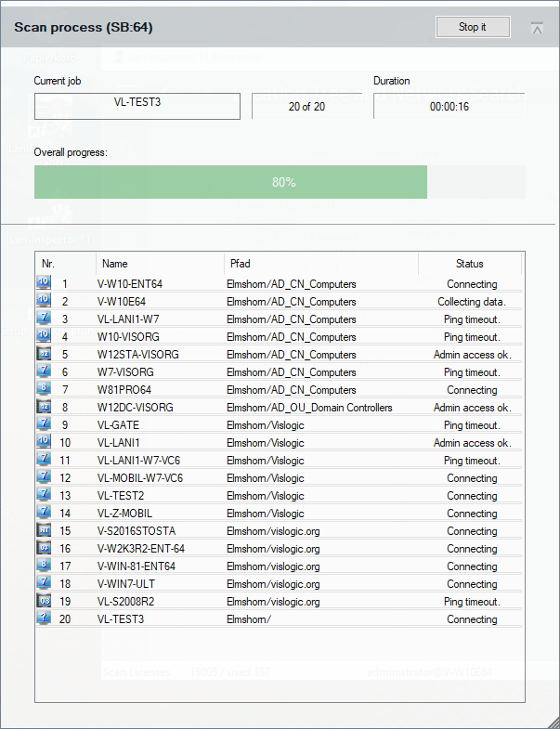
Task: Click the overall progress bar at 80%
Action: 279,182
